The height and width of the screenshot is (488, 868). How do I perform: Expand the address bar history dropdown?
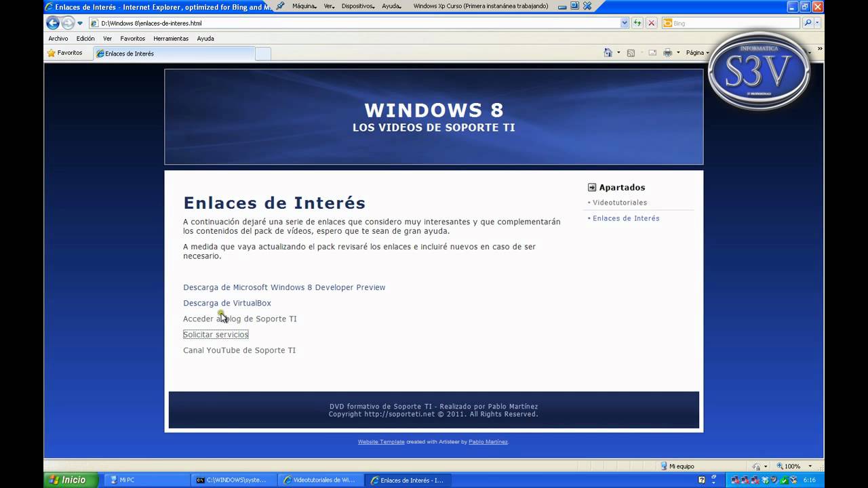(625, 23)
